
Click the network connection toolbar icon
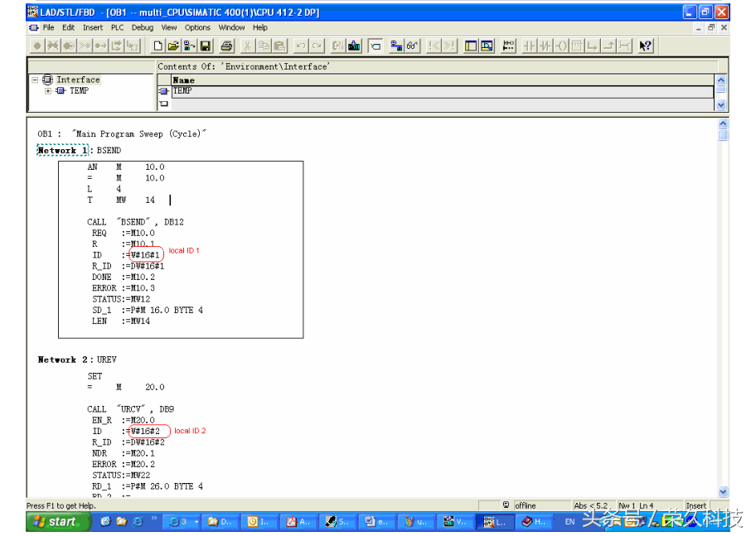click(x=396, y=46)
